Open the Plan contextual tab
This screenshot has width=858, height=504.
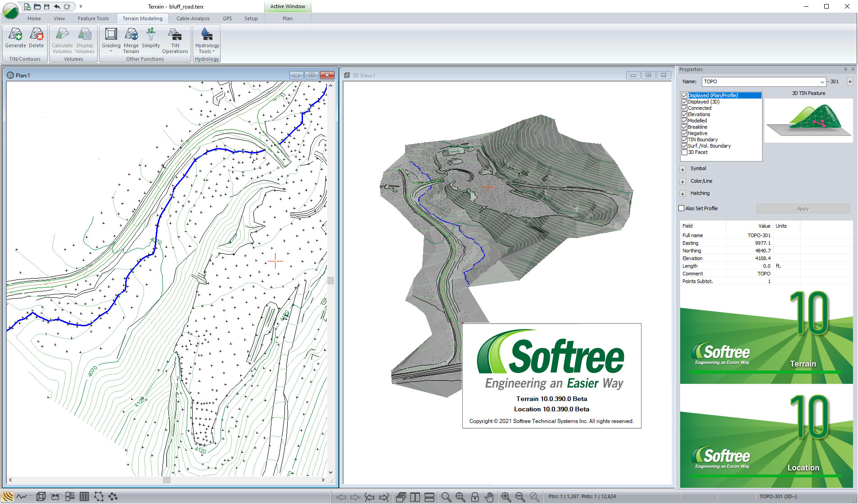pyautogui.click(x=288, y=18)
